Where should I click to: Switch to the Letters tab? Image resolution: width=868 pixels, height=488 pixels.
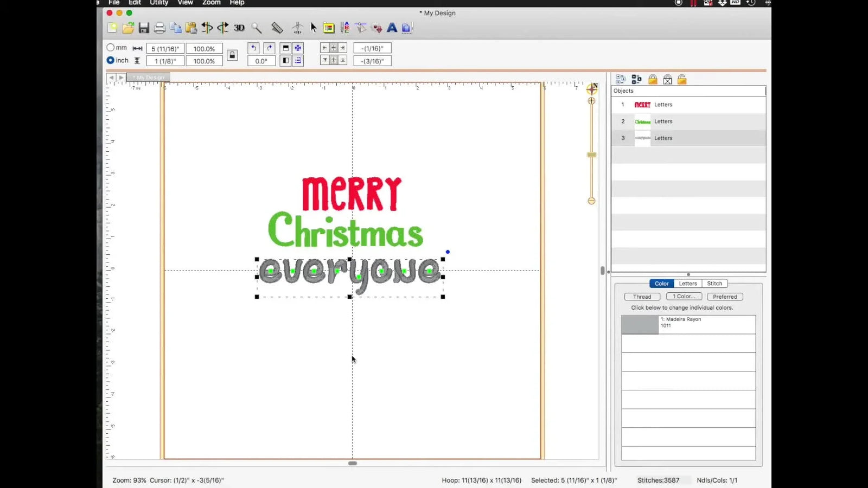pyautogui.click(x=687, y=284)
